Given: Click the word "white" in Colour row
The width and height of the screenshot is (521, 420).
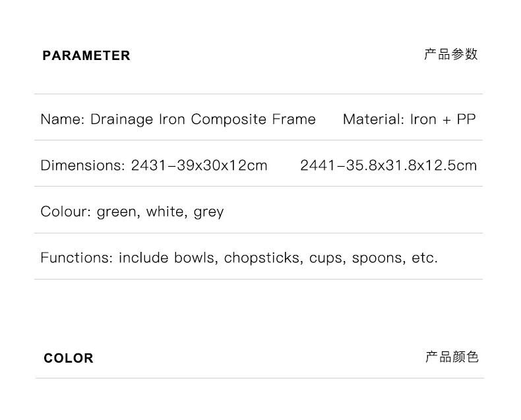Looking at the screenshot, I should (x=165, y=212).
